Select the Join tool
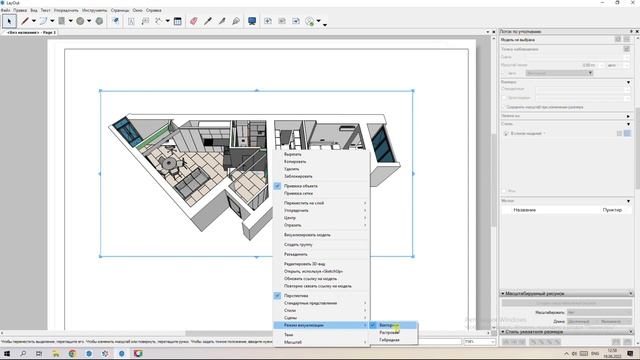Screen dimensions: 640x360 236,21
